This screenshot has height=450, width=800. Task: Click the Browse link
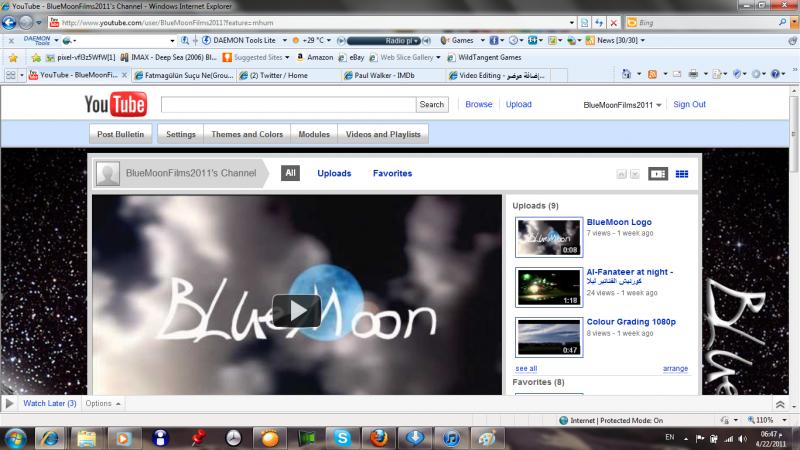pos(479,104)
